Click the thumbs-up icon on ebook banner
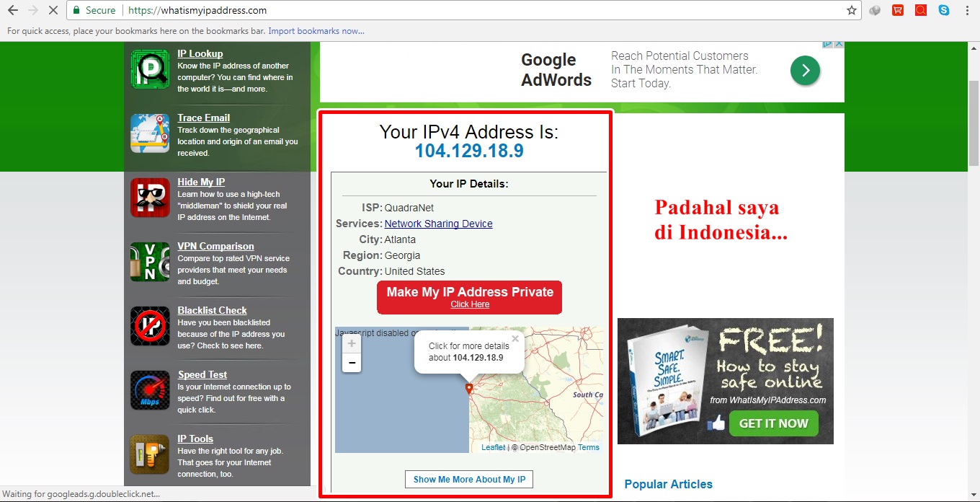The width and height of the screenshot is (980, 502). click(x=716, y=423)
